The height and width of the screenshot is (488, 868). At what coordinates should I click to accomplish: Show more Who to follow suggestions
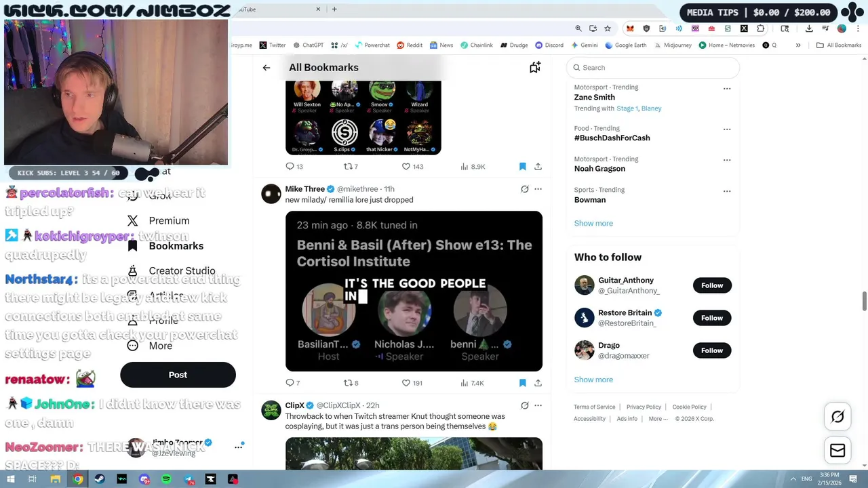[x=593, y=380]
